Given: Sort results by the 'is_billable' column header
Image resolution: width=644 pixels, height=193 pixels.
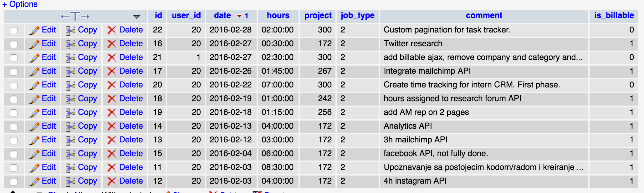Looking at the screenshot, I should 613,15.
